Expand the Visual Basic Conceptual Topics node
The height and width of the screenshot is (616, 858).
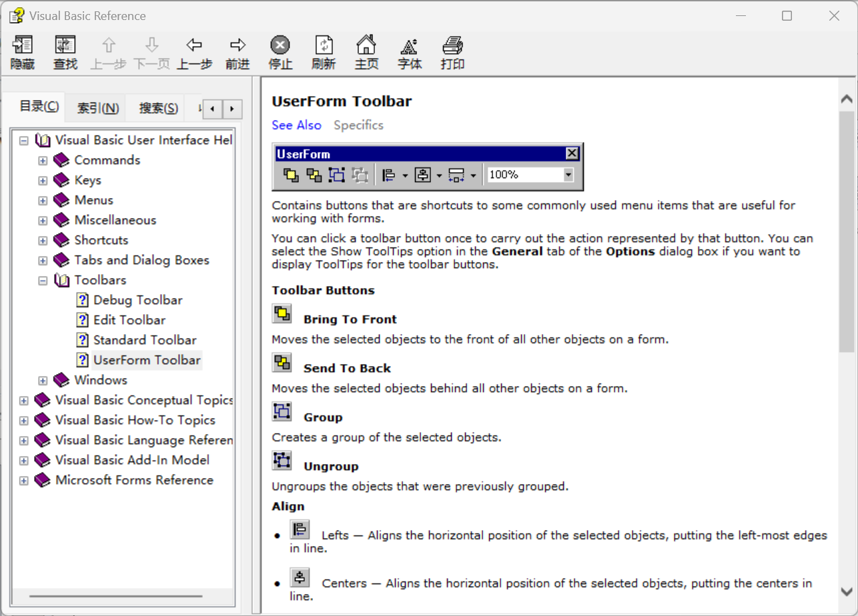pyautogui.click(x=24, y=401)
